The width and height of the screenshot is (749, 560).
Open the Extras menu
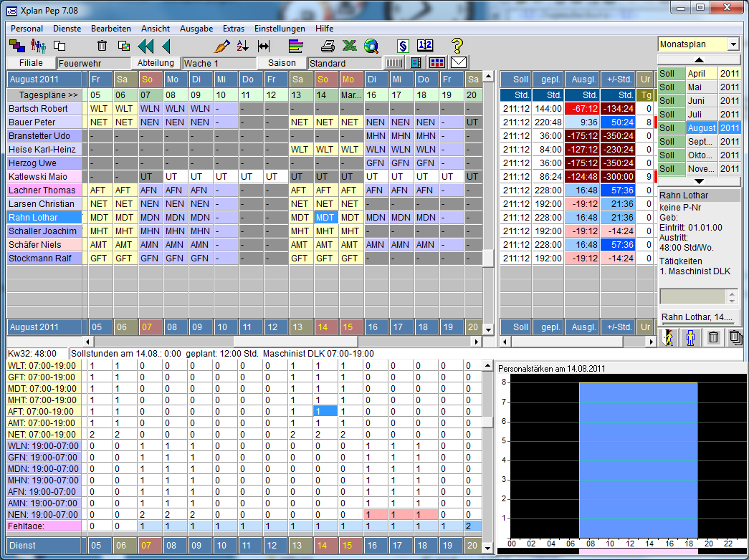coord(234,29)
